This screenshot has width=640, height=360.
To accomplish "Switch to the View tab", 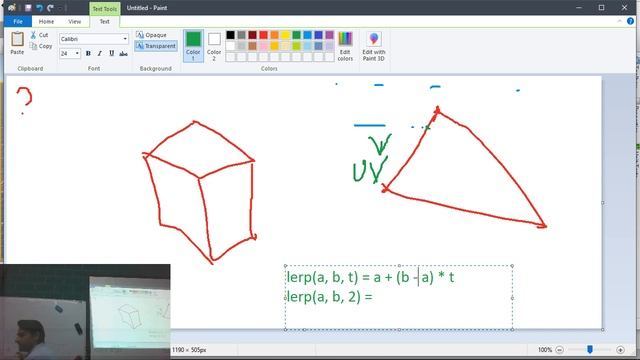I will 75,22.
